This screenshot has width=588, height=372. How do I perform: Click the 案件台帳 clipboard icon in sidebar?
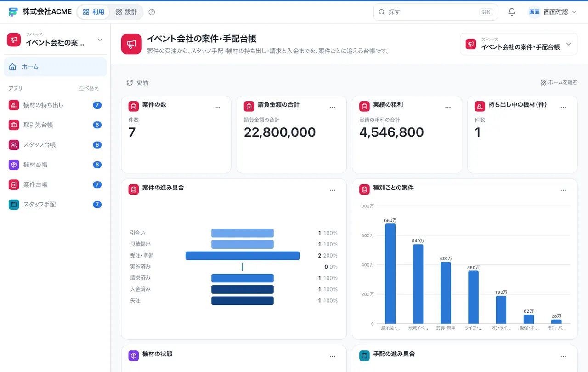(x=14, y=184)
